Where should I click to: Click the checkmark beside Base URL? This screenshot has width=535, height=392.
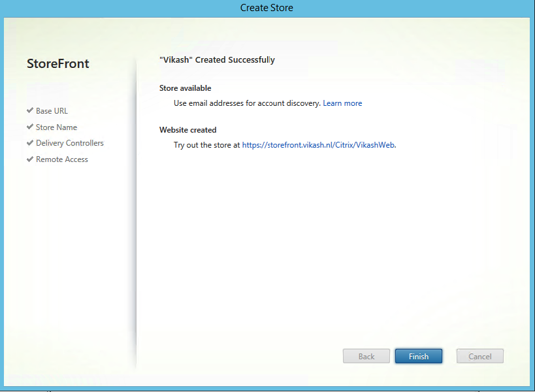coord(30,110)
